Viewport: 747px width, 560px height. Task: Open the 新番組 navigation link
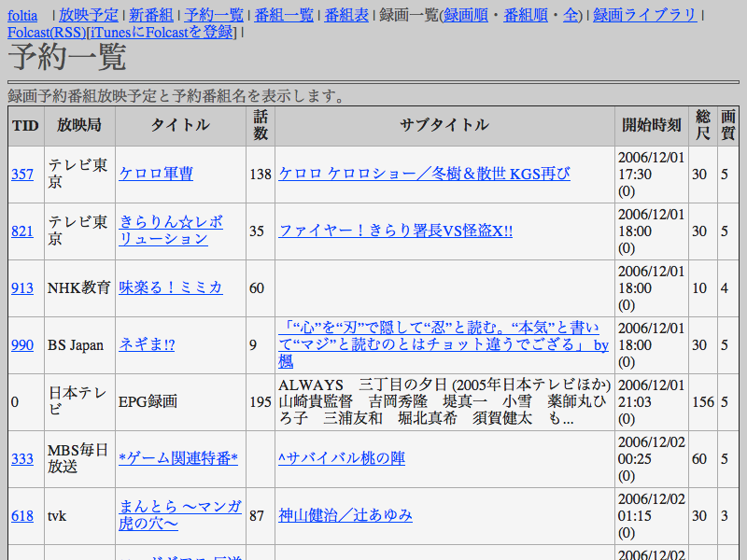click(x=150, y=15)
